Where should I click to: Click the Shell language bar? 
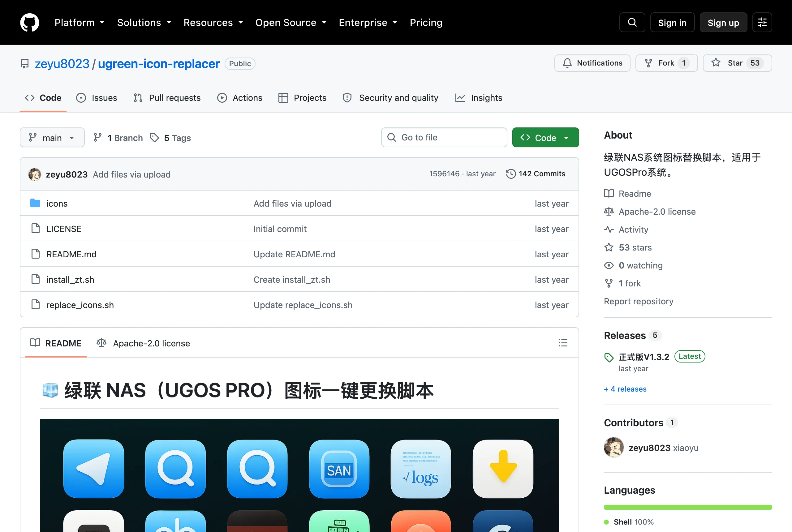pos(688,507)
